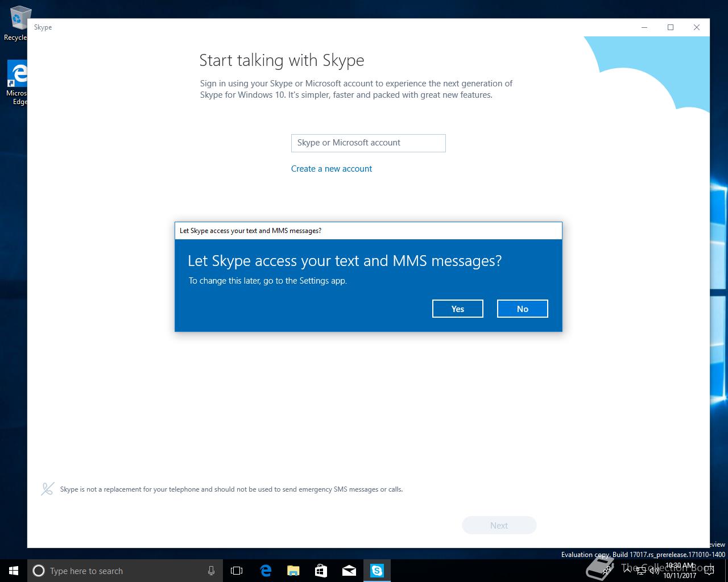Close the Skype window
This screenshot has height=582, width=728.
(697, 27)
